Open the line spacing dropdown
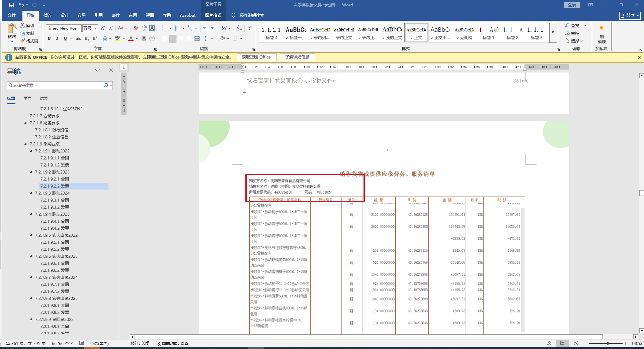Viewport: 644px width, 349px height. click(212, 39)
